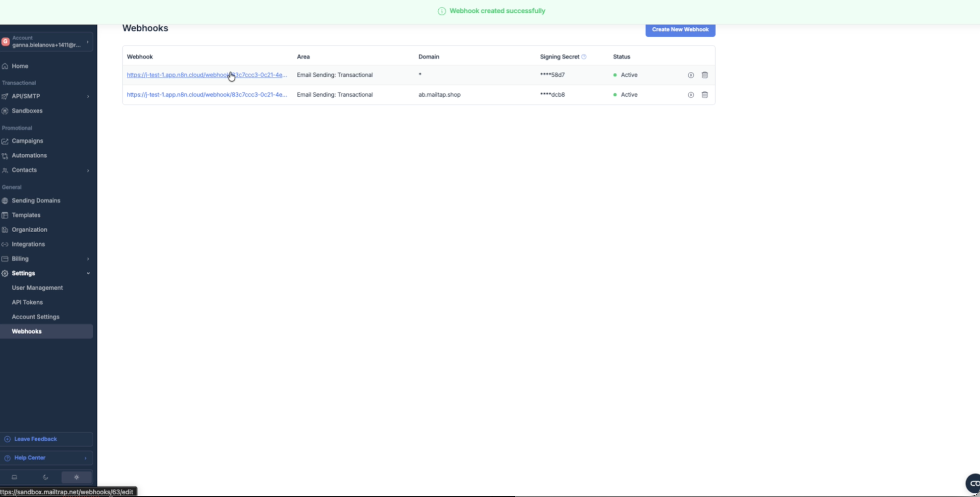
Task: Open API Tokens settings page
Action: click(27, 302)
